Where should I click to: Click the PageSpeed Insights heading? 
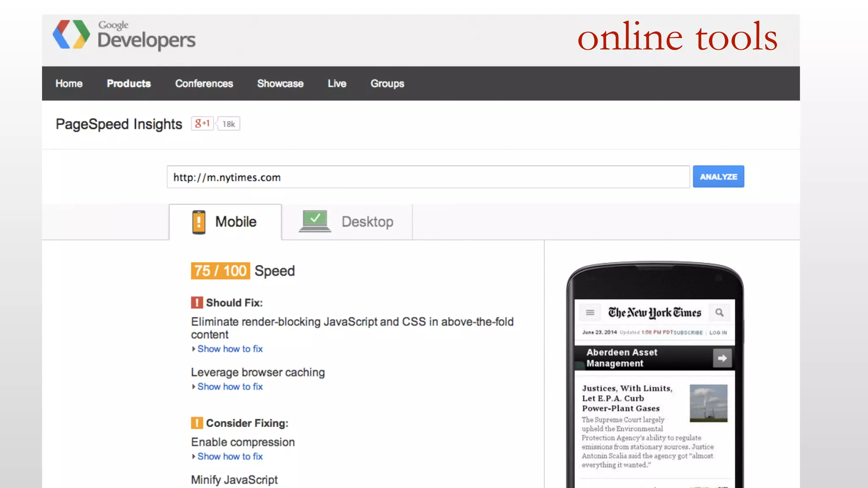click(x=119, y=124)
